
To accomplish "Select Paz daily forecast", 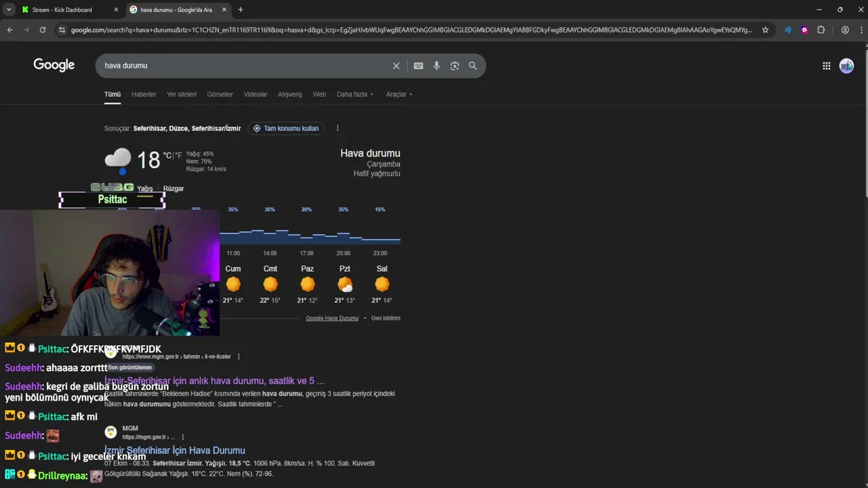I will point(307,283).
